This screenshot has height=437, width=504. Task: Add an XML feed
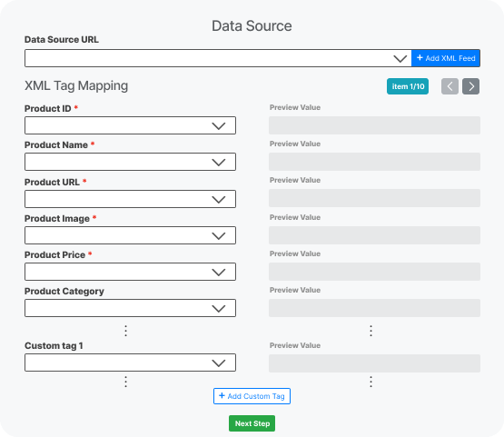click(x=446, y=58)
